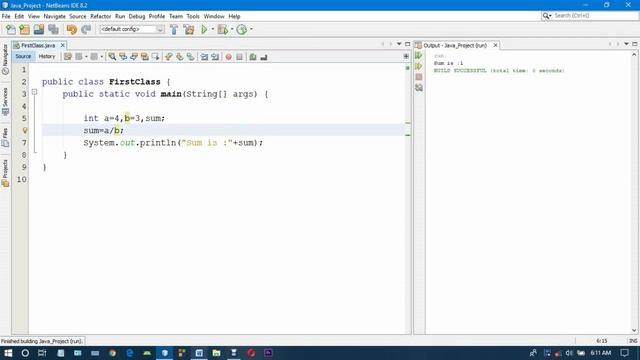Expand Debug Project dropdown arrow
This screenshot has width=640, height=360.
(232, 29)
